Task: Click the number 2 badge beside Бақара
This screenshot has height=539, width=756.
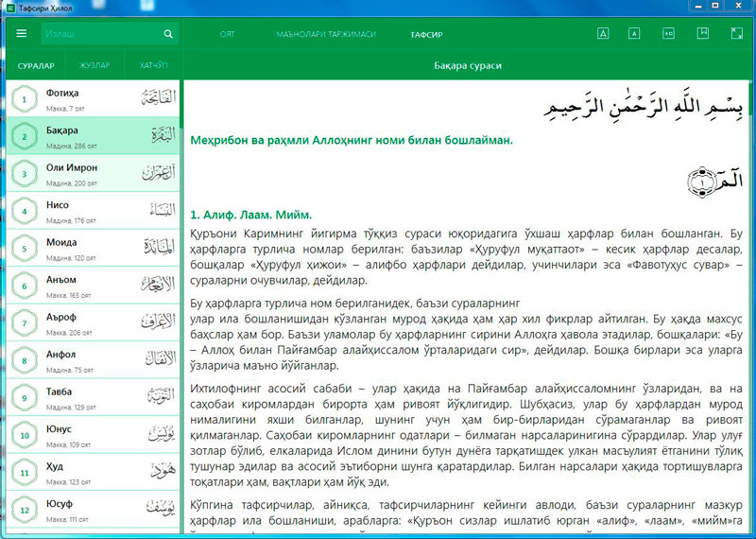Action: [x=22, y=136]
